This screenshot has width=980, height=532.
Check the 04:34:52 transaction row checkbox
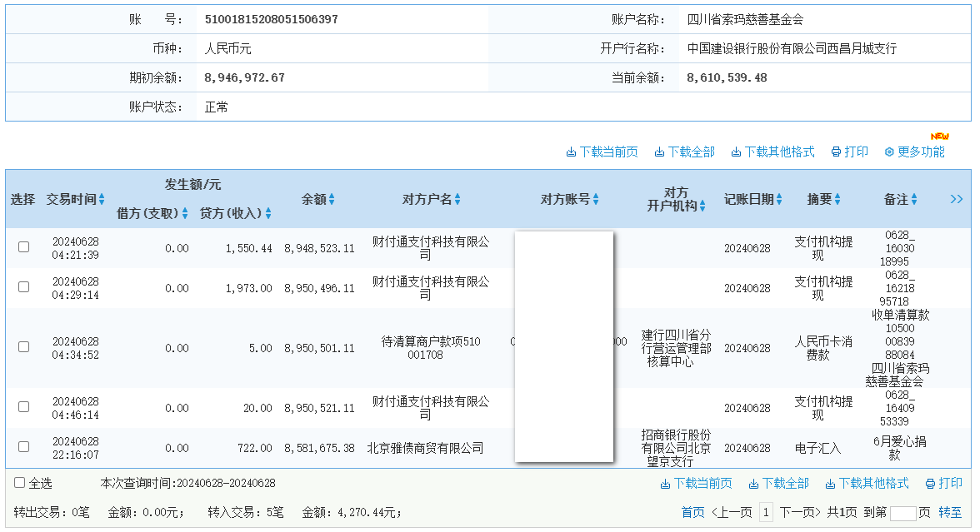[23, 347]
